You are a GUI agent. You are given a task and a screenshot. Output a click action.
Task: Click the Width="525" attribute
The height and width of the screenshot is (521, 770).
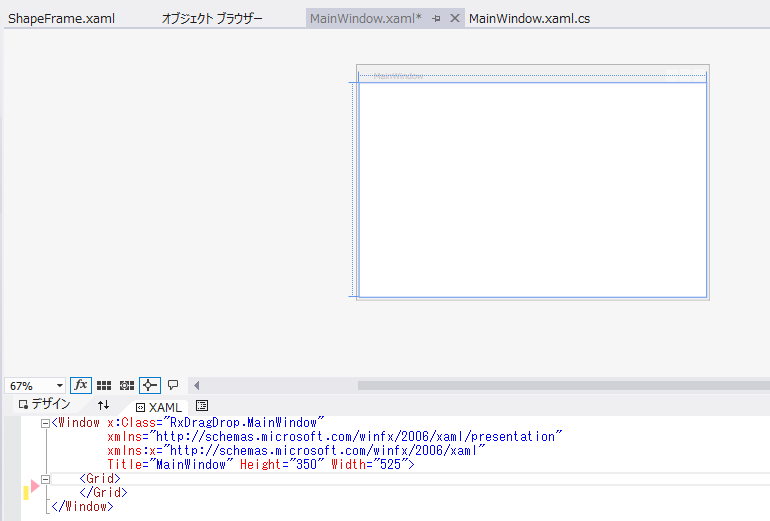(x=369, y=465)
